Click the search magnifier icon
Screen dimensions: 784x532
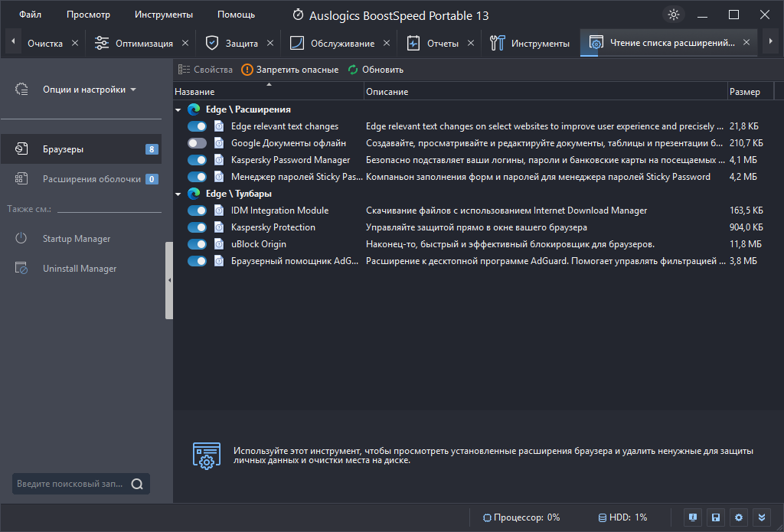point(137,484)
